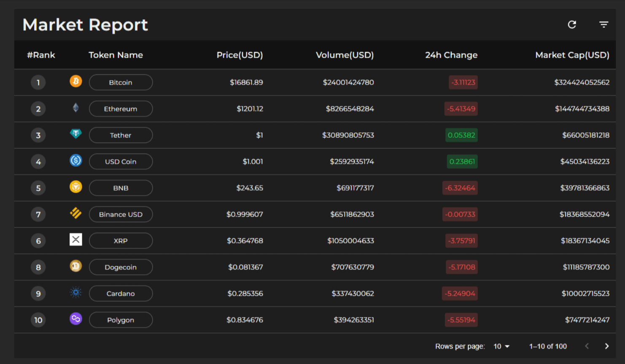
Task: Sort by 24h Change column header
Action: 451,55
